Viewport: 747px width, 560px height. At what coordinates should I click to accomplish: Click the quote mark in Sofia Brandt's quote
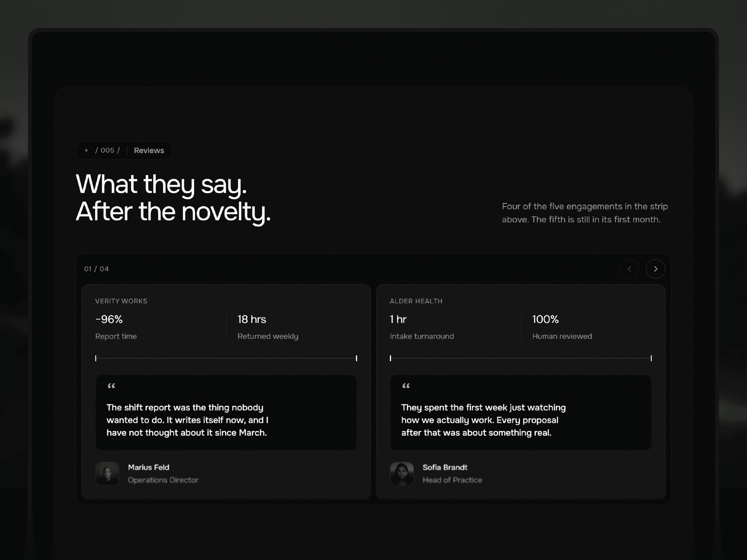pyautogui.click(x=406, y=386)
